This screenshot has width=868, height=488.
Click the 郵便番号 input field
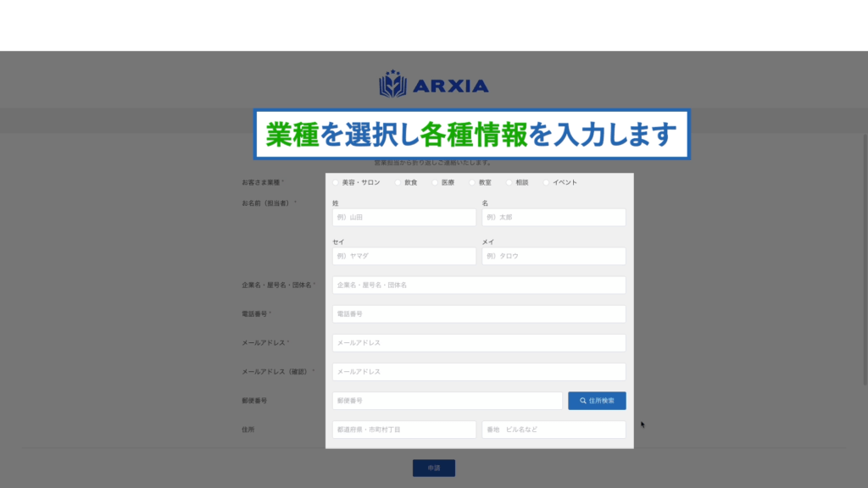point(448,401)
